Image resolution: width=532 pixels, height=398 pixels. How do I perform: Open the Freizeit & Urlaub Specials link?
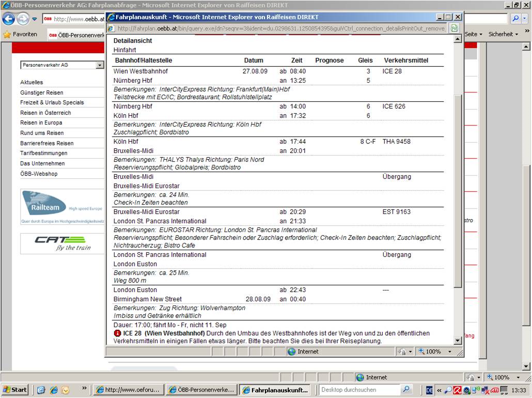(x=52, y=102)
